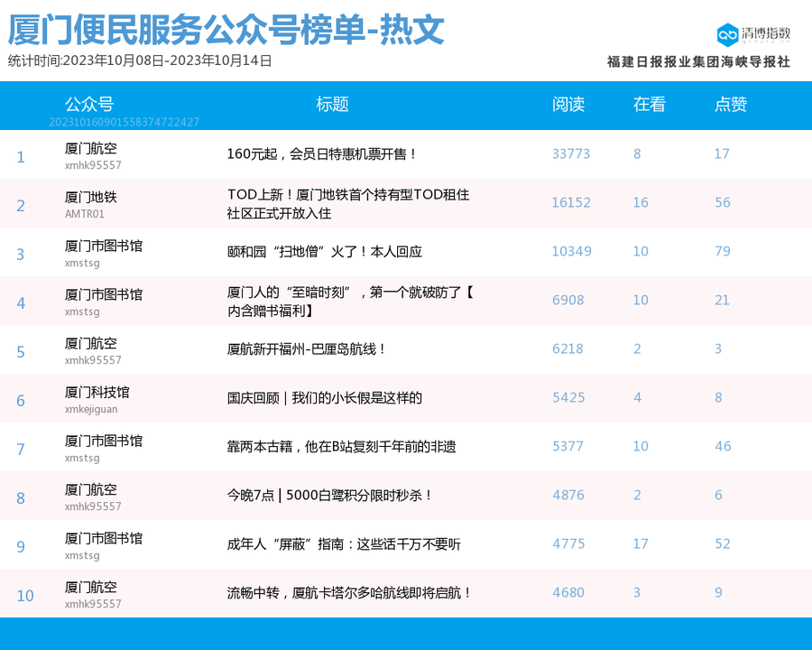812x650 pixels.
Task: Select read count 5425
Action: [568, 397]
